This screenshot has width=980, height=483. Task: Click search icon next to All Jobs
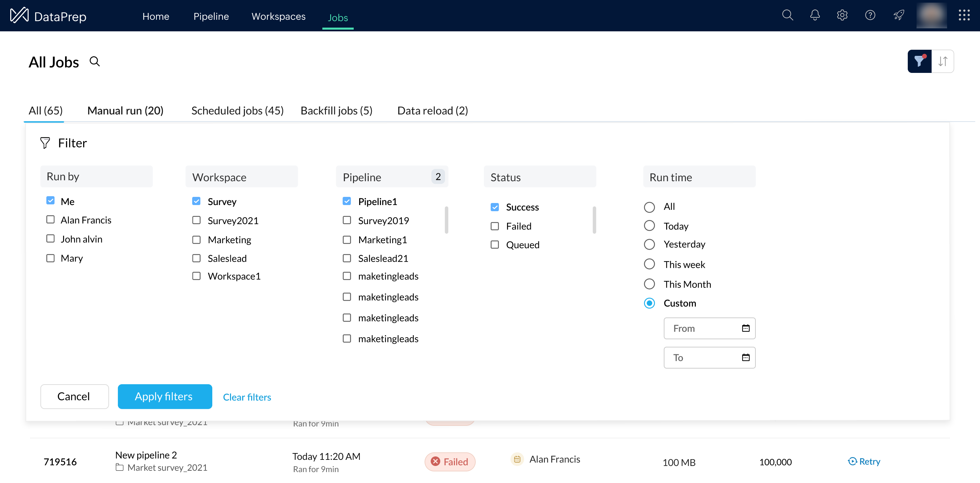click(95, 61)
